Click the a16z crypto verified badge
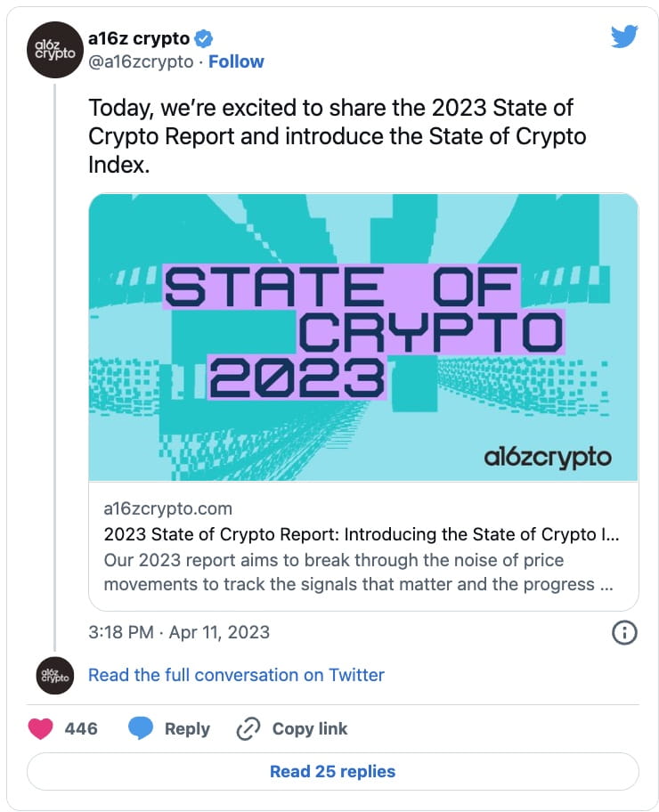 click(x=204, y=38)
